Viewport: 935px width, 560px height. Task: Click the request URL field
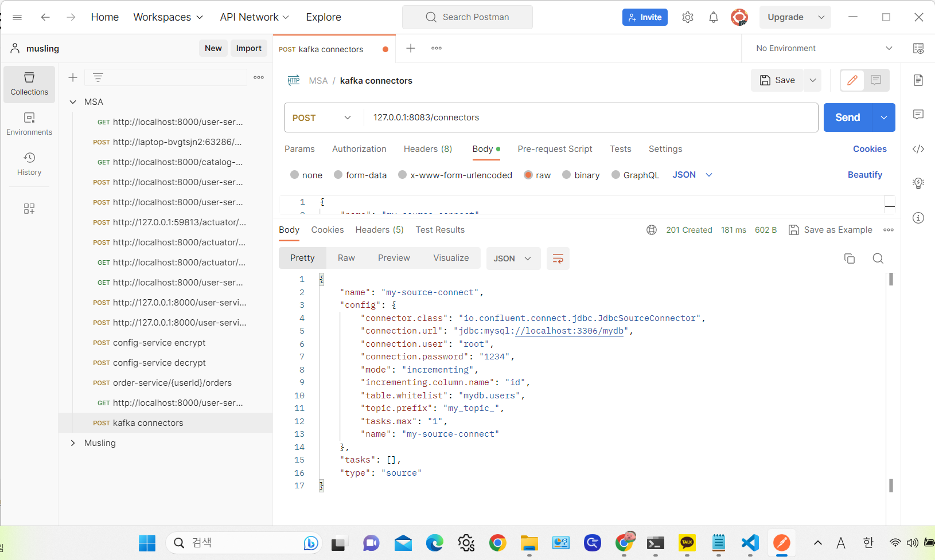[591, 118]
